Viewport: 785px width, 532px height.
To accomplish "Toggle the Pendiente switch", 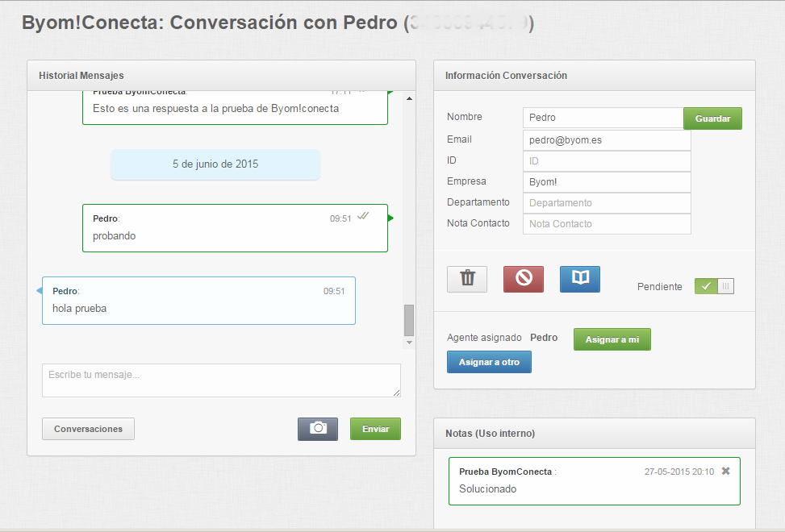I will (x=714, y=286).
